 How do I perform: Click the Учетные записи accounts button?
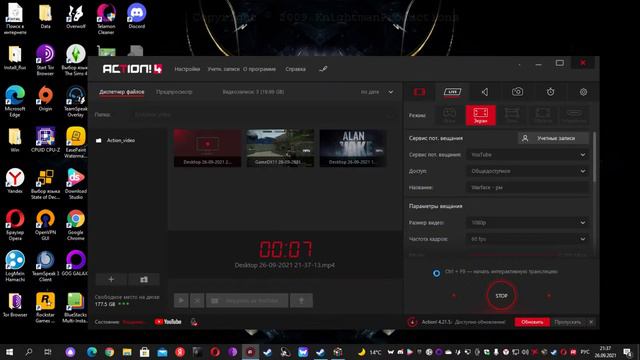(553, 138)
